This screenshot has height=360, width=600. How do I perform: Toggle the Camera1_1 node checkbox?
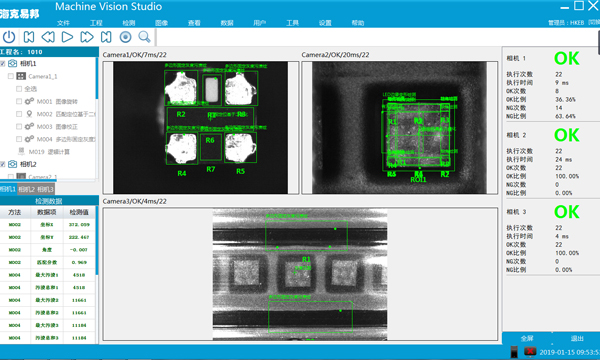(11, 76)
